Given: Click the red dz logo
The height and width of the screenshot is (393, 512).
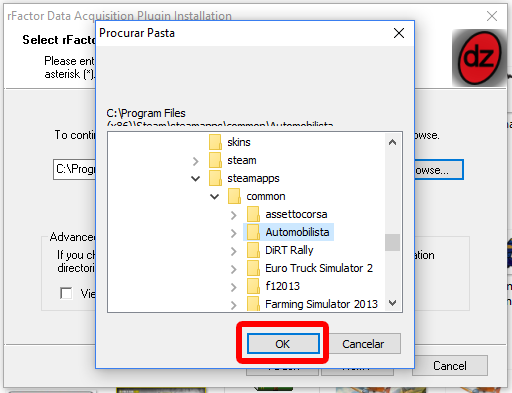Looking at the screenshot, I should point(479,58).
